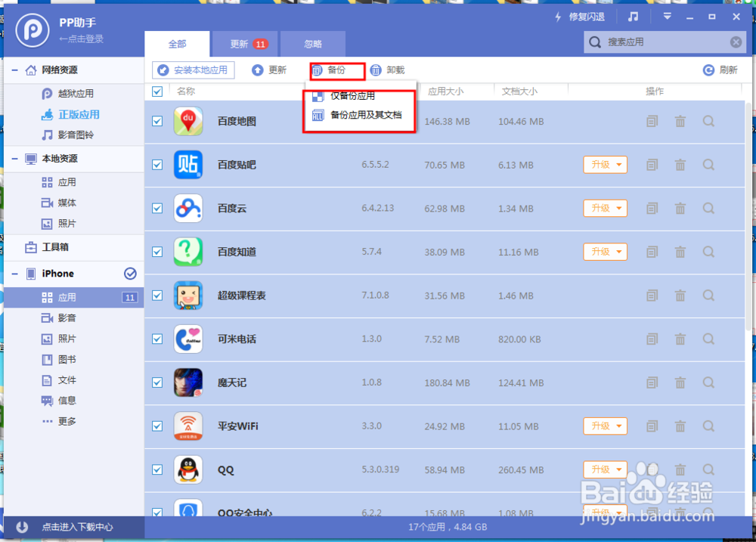Click the backup icon for 百度贴吧 row

tap(652, 165)
